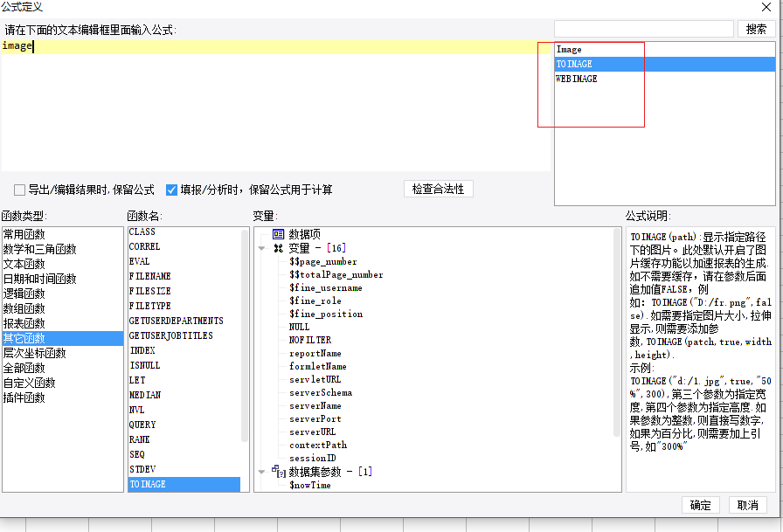
Task: Select FILESIZE in function name list
Action: pos(184,291)
